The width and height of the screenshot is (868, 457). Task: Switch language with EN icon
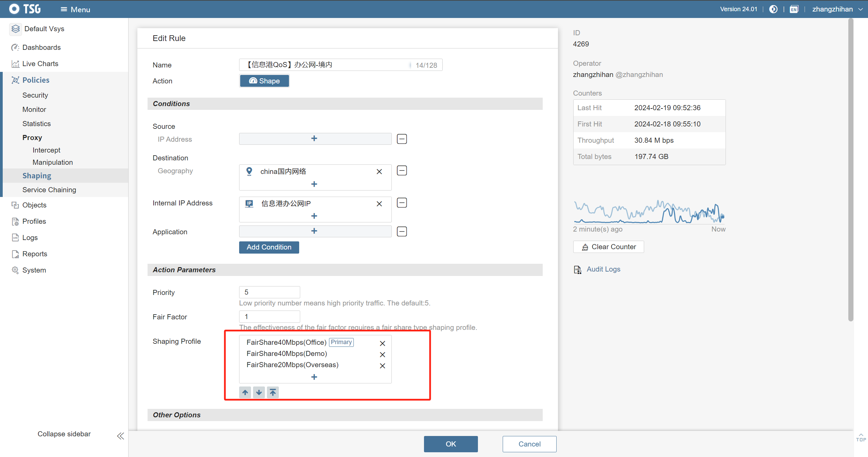[794, 9]
